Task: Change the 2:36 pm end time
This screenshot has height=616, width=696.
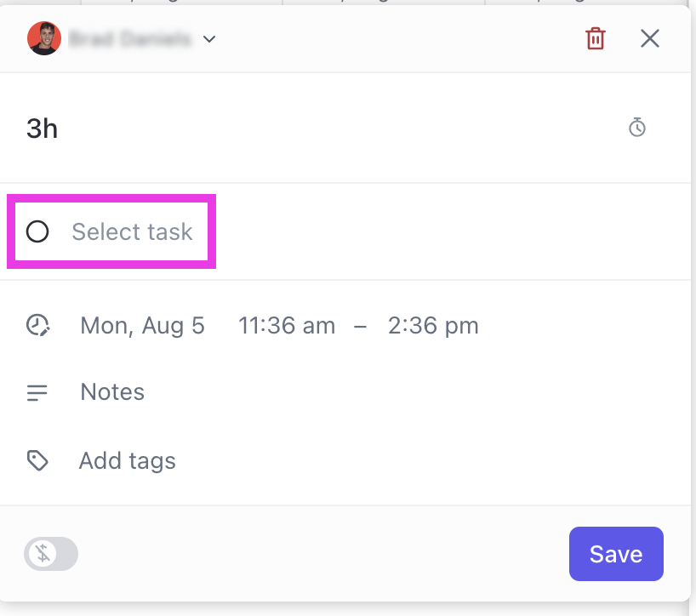Action: tap(433, 325)
